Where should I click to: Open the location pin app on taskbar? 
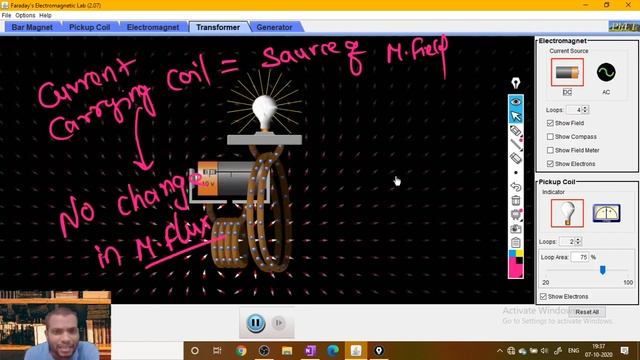pyautogui.click(x=379, y=351)
